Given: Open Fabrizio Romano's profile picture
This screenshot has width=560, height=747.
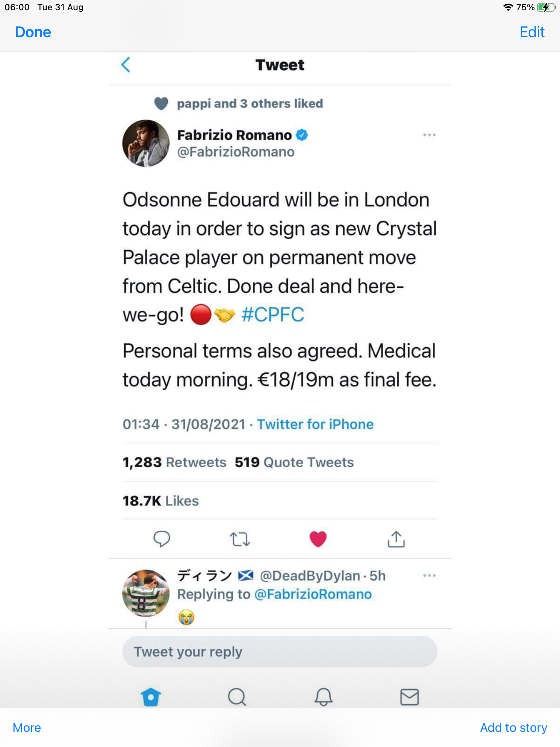Looking at the screenshot, I should pos(146,143).
